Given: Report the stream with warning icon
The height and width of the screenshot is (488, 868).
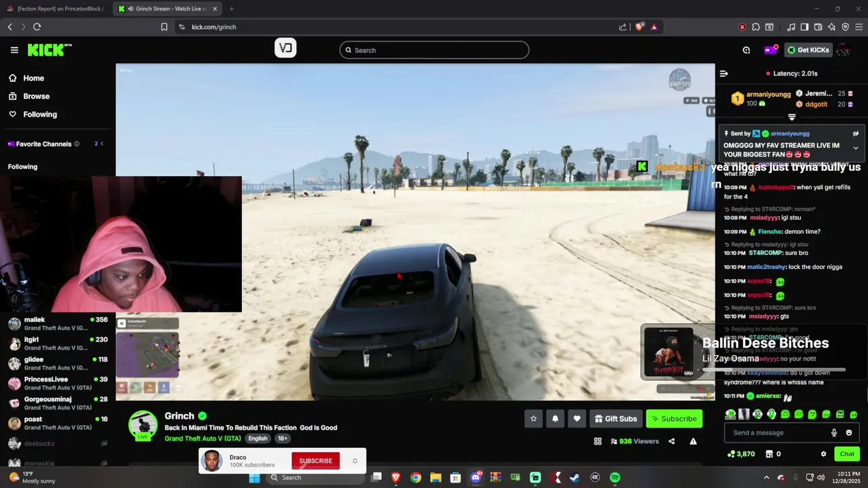Looking at the screenshot, I should 693,441.
